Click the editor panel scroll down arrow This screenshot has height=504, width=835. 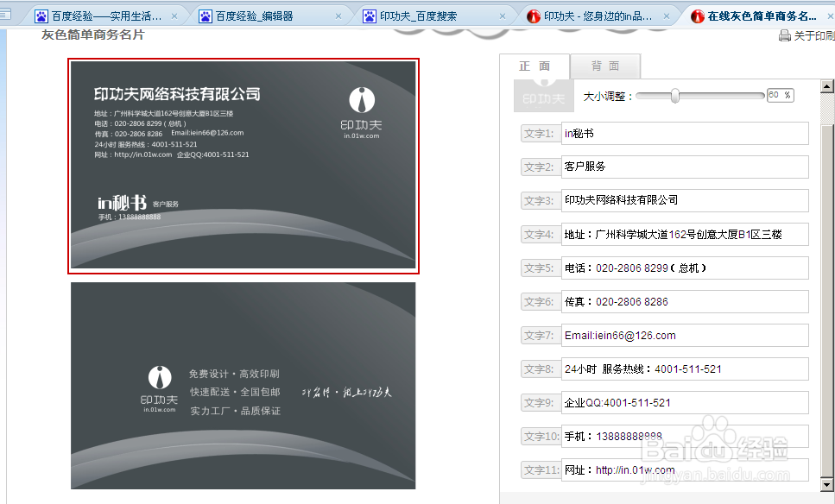826,484
